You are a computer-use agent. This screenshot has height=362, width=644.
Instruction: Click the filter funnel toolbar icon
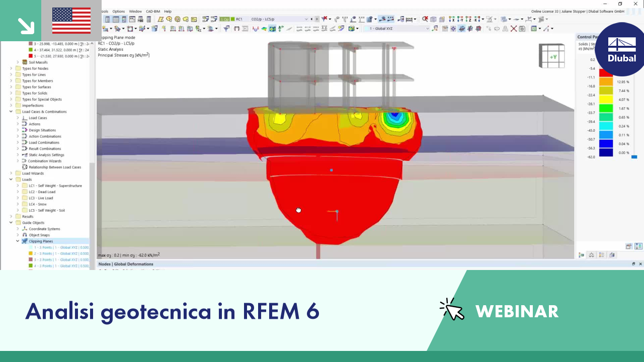(x=226, y=29)
